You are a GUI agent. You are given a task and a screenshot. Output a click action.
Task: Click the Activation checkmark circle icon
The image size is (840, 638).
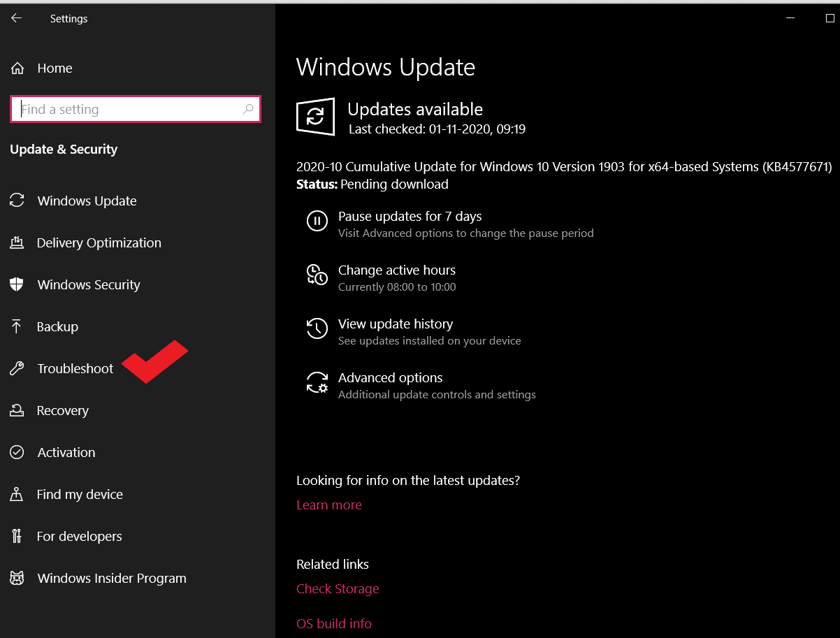coord(17,452)
